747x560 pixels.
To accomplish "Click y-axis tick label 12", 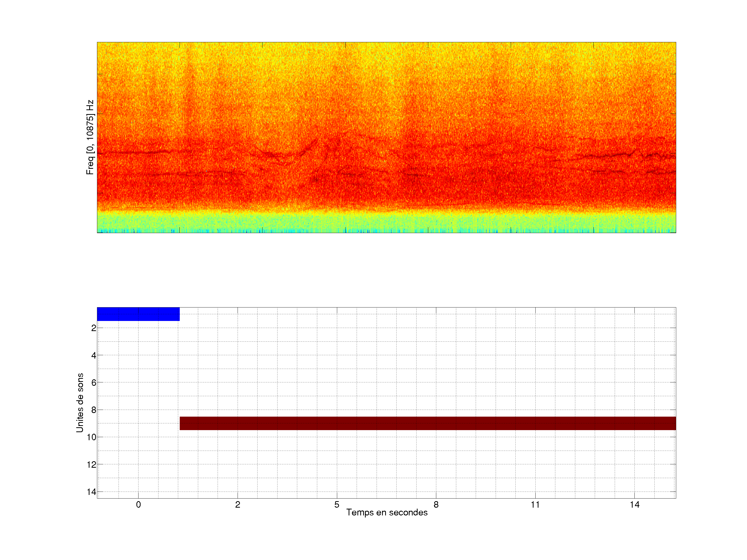I will [92, 465].
